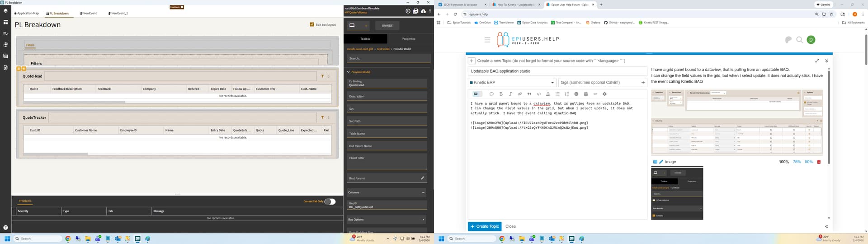Insert a hyperlink from the composer toolbar
The width and height of the screenshot is (868, 244).
pos(519,94)
